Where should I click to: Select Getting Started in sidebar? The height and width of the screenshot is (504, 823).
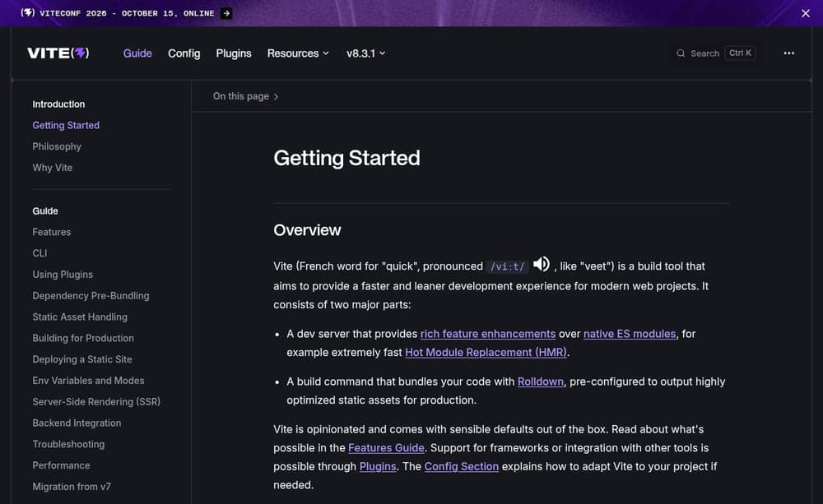(x=66, y=125)
